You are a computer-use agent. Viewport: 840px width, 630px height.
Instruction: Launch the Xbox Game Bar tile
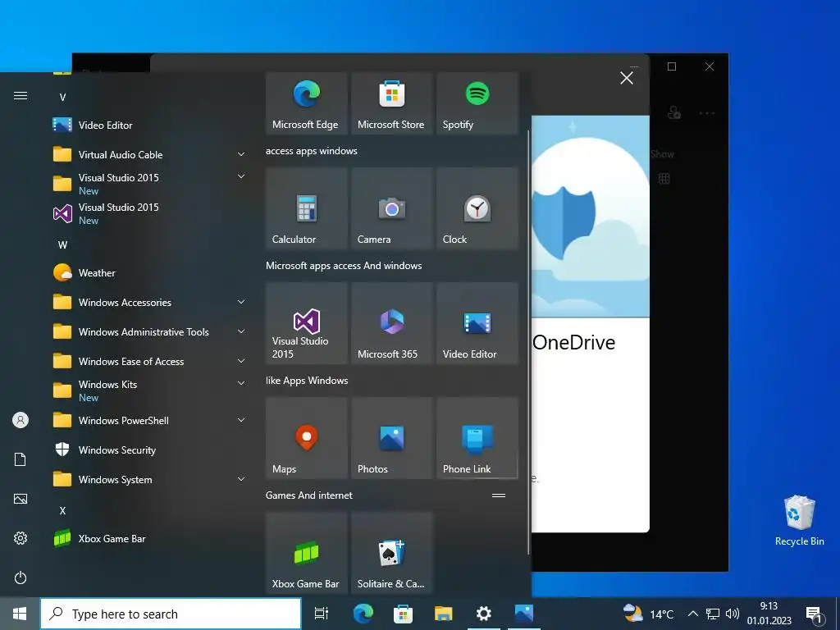307,552
